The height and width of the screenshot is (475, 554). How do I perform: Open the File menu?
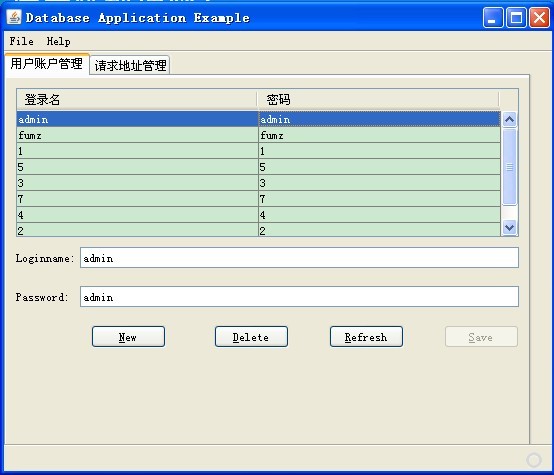click(x=22, y=41)
